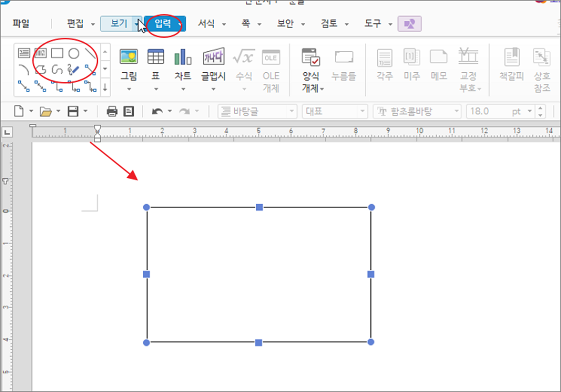Click the open folder icon
The image size is (561, 392).
46,111
